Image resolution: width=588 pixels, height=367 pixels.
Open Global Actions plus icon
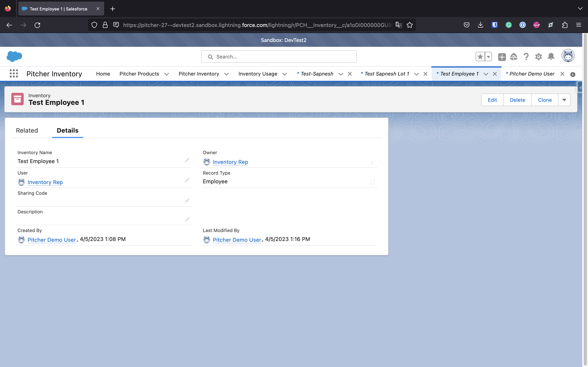coord(502,57)
